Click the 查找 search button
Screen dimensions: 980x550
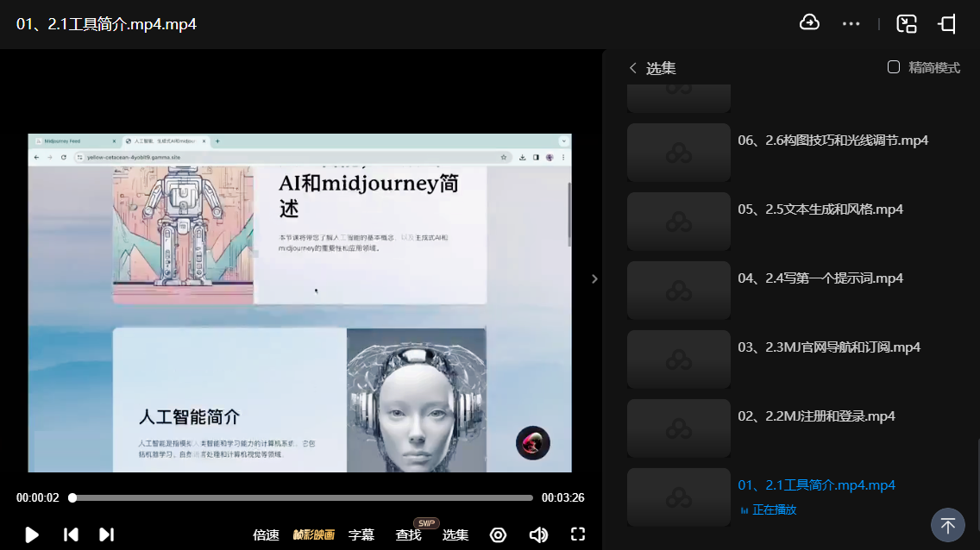pyautogui.click(x=408, y=534)
